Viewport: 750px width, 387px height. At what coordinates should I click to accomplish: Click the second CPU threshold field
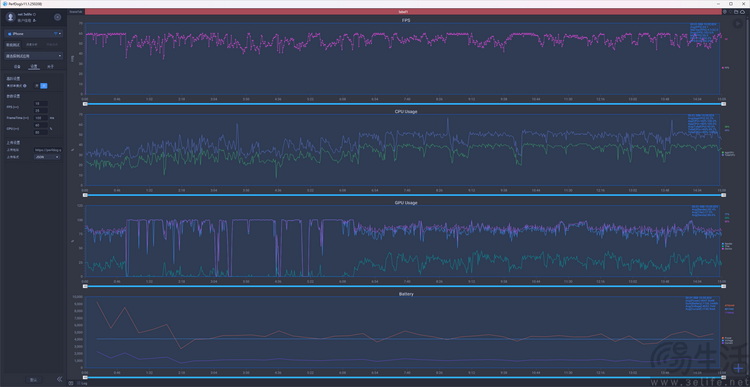pyautogui.click(x=41, y=132)
